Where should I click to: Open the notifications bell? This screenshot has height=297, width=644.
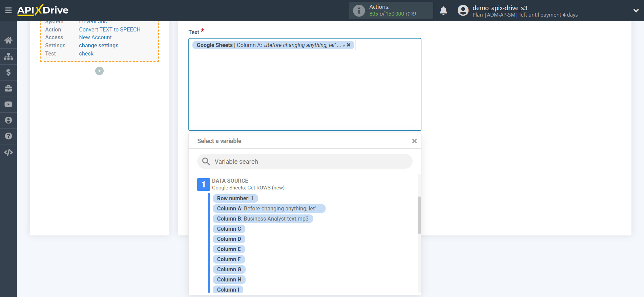pyautogui.click(x=443, y=10)
